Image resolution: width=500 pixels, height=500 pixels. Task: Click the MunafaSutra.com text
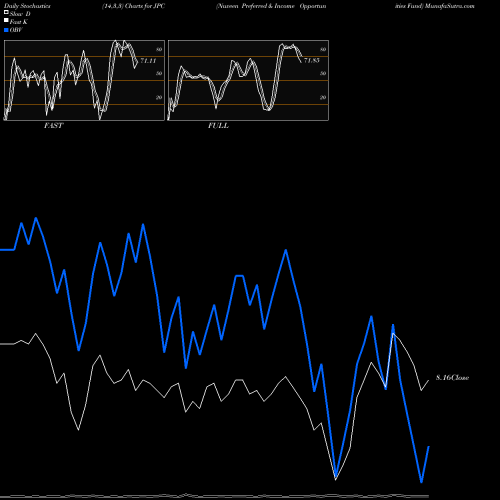pos(450,6)
